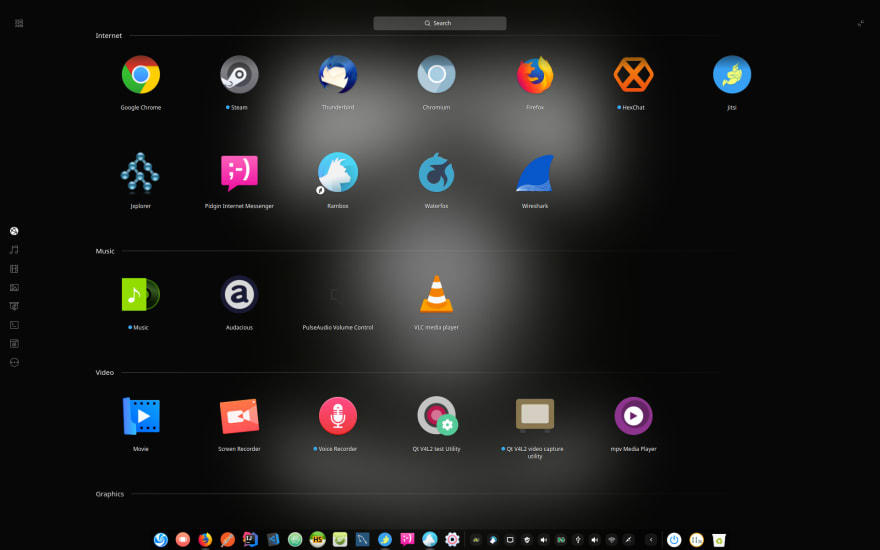Screen dimensions: 880x550
Task: Launch Google Chrome
Action: pyautogui.click(x=141, y=75)
